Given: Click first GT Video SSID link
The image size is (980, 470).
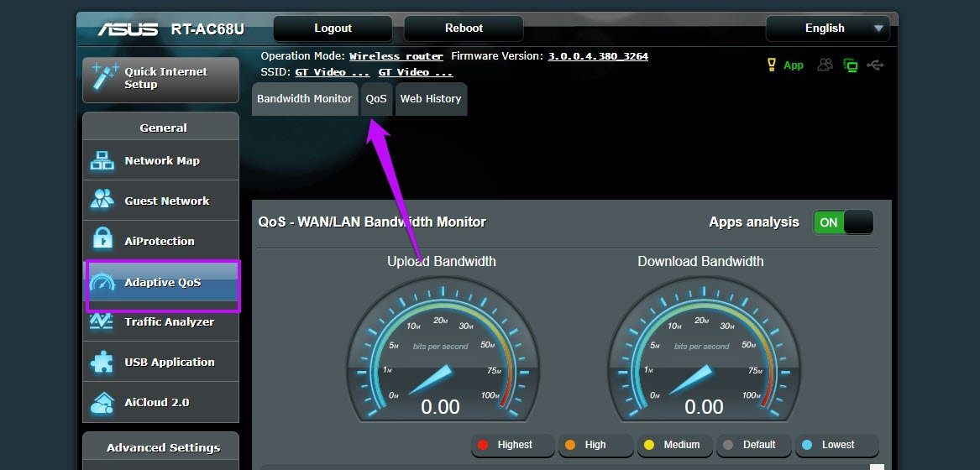Looking at the screenshot, I should pyautogui.click(x=333, y=72).
